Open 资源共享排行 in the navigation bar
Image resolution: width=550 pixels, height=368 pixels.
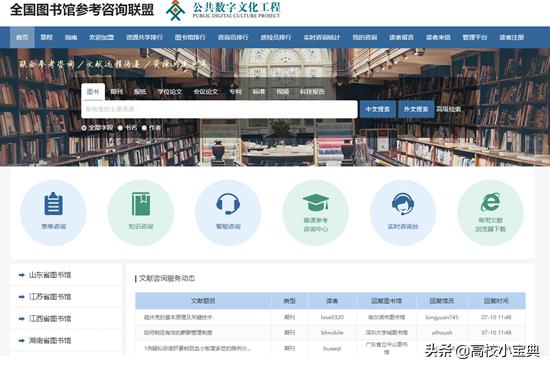144,37
